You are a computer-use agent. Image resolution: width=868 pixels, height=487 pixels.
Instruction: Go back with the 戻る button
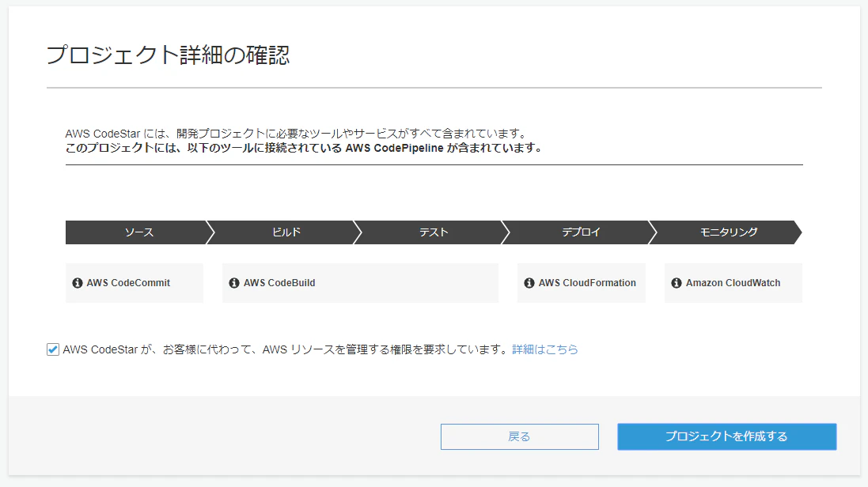click(x=519, y=436)
